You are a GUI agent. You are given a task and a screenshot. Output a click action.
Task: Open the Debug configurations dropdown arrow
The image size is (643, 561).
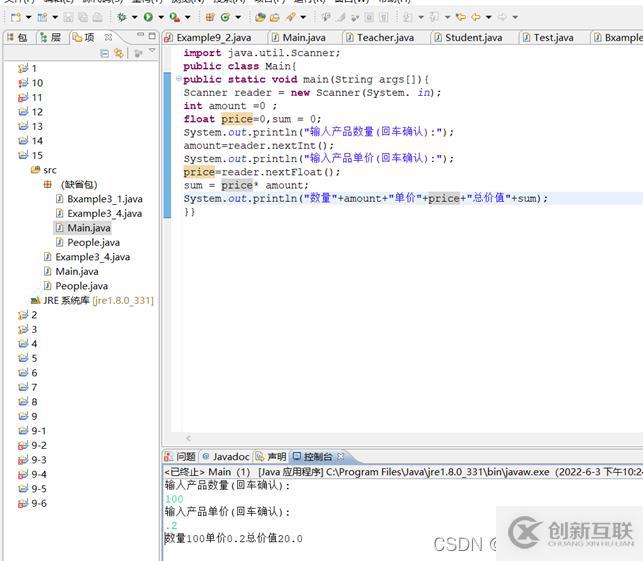(134, 17)
